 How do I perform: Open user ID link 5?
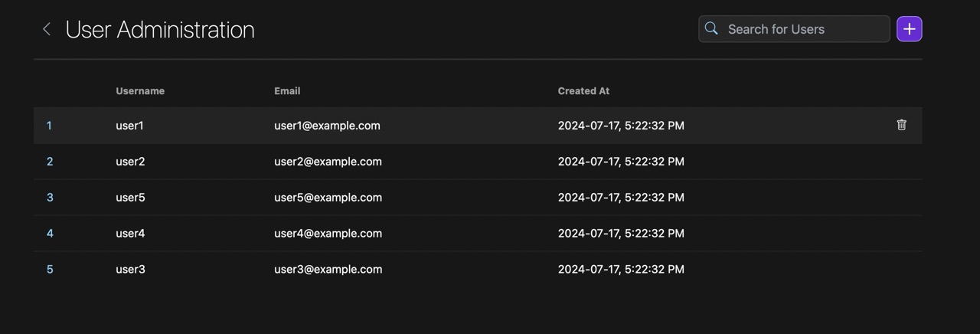50,270
